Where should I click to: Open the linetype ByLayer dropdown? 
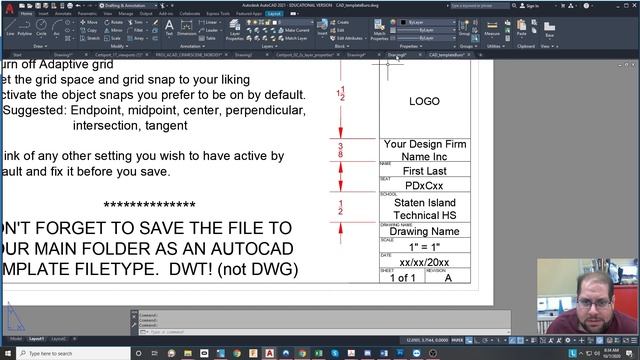click(427, 38)
